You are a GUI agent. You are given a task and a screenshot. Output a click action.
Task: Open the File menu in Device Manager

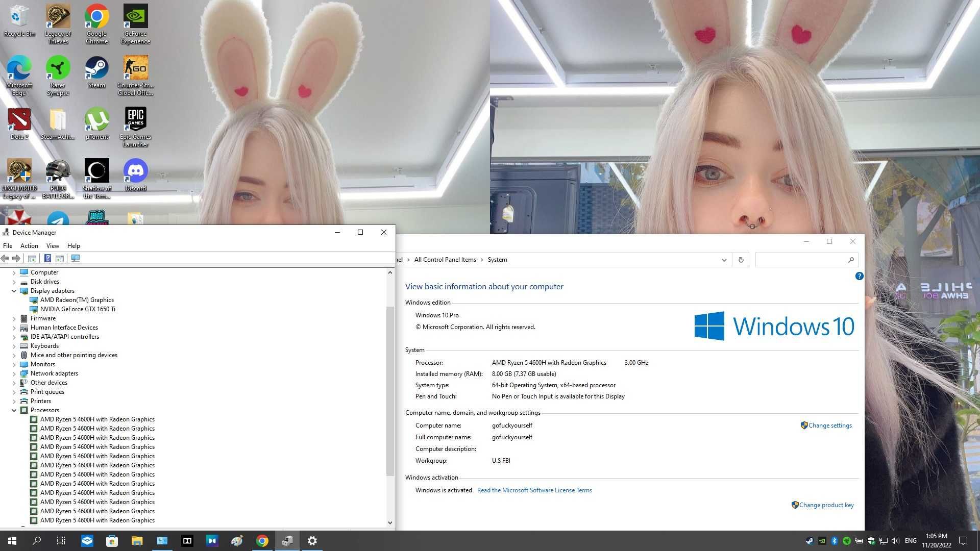coord(8,246)
